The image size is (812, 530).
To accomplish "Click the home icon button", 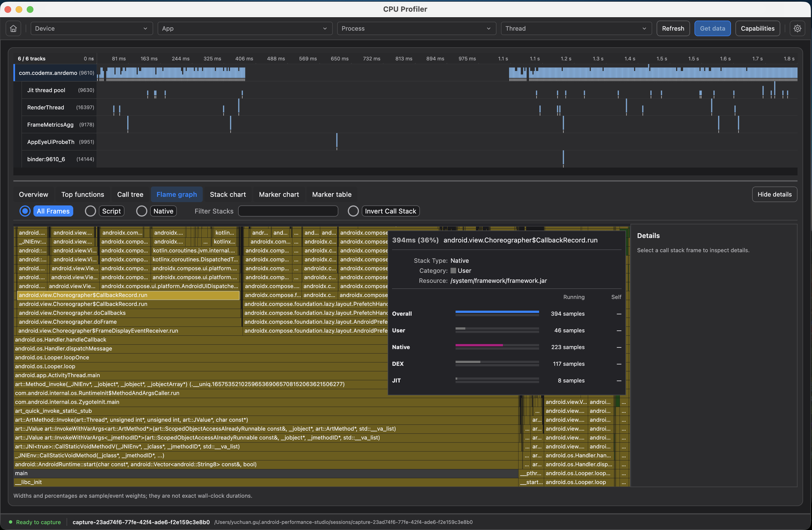I will (x=13, y=28).
